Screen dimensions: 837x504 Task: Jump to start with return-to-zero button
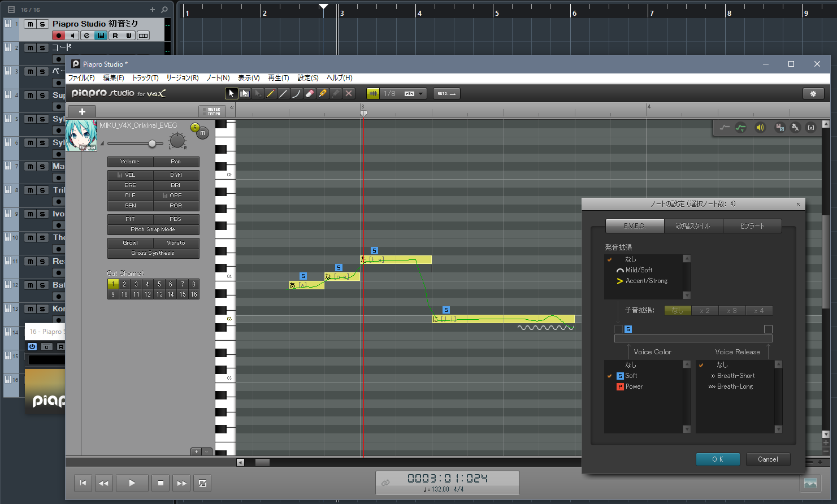[x=83, y=483]
